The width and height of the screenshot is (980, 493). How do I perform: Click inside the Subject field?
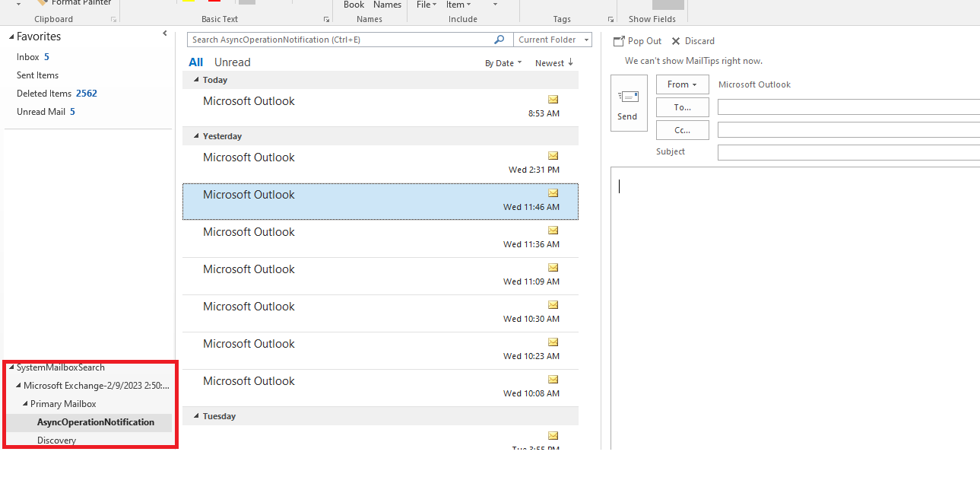coord(848,152)
